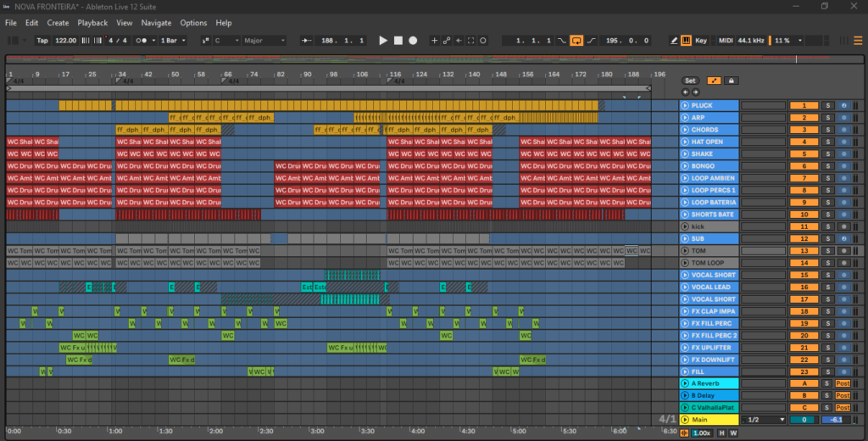Click the Tap tempo button
Viewport: 868px width, 441px height.
42,40
